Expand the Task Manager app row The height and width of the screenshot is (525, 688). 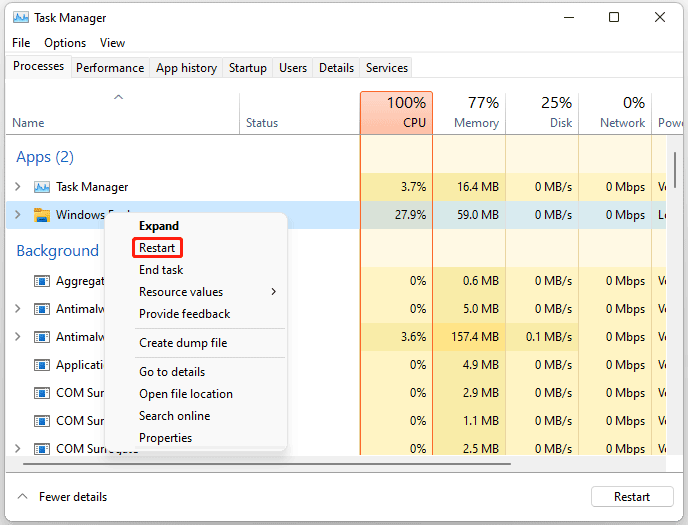tap(18, 187)
